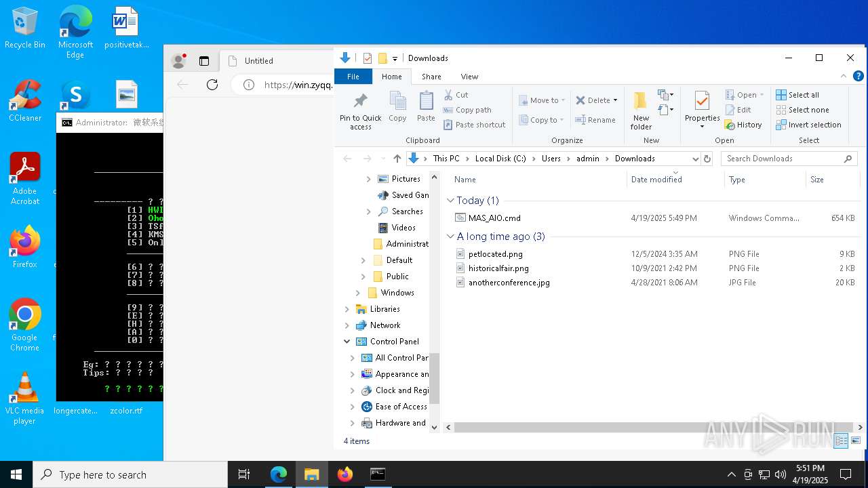Viewport: 868px width, 488px height.
Task: Click the Cut scissors icon
Action: coord(448,95)
